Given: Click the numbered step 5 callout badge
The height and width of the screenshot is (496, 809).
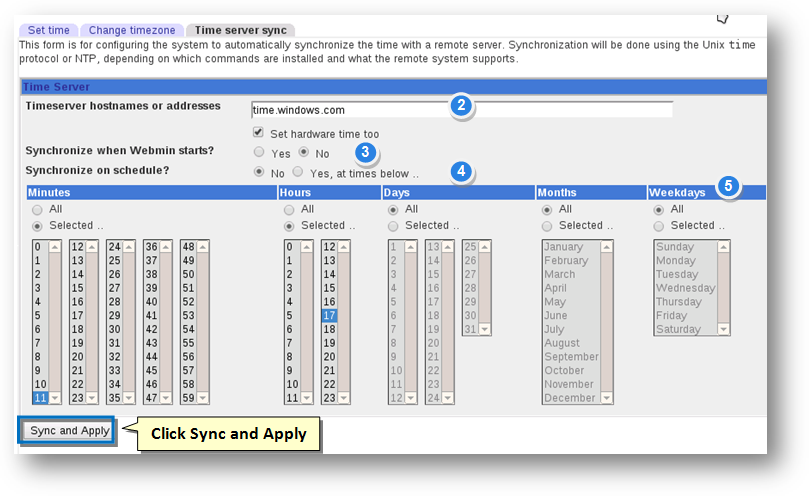Looking at the screenshot, I should (728, 186).
